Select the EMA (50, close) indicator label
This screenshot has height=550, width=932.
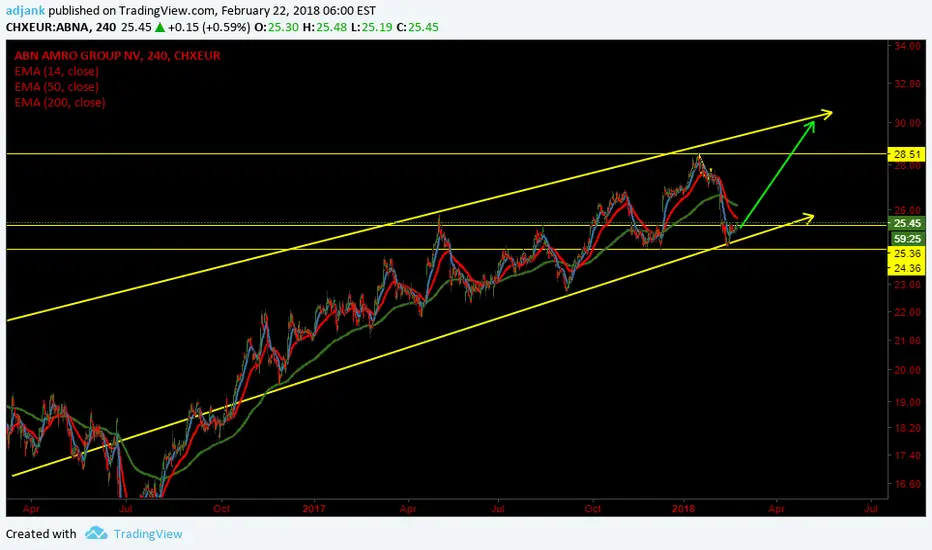pos(56,87)
